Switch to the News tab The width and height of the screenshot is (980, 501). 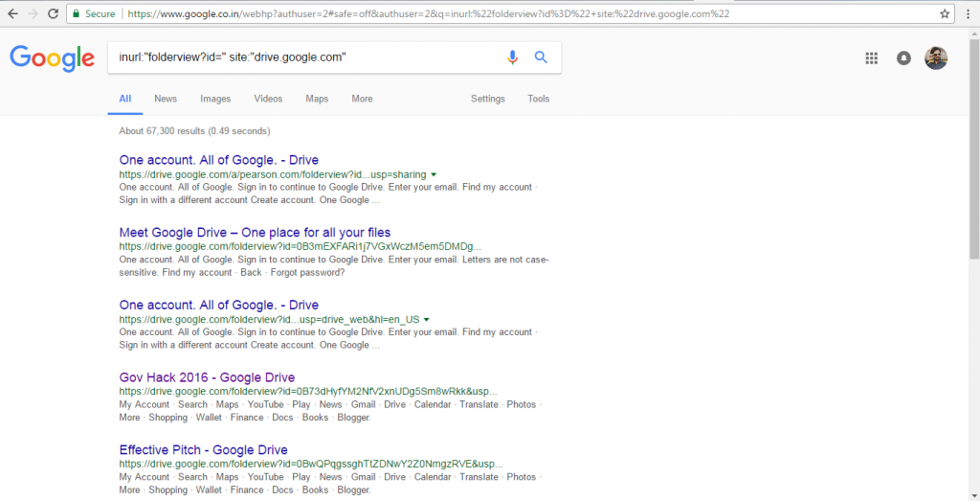pyautogui.click(x=166, y=99)
